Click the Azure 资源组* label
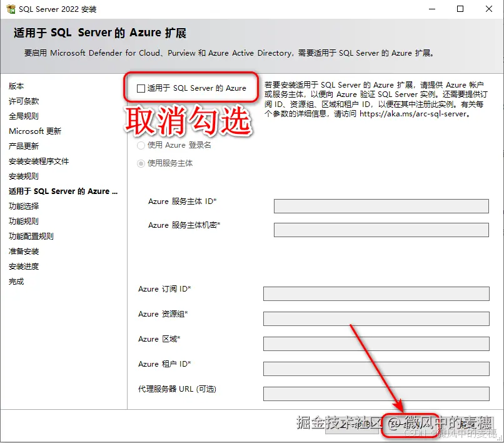504x443 pixels. coord(163,314)
